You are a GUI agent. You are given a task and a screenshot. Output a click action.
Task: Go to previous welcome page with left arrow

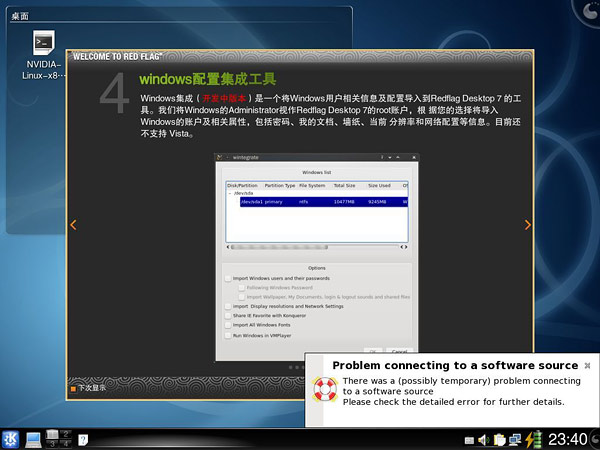click(73, 225)
